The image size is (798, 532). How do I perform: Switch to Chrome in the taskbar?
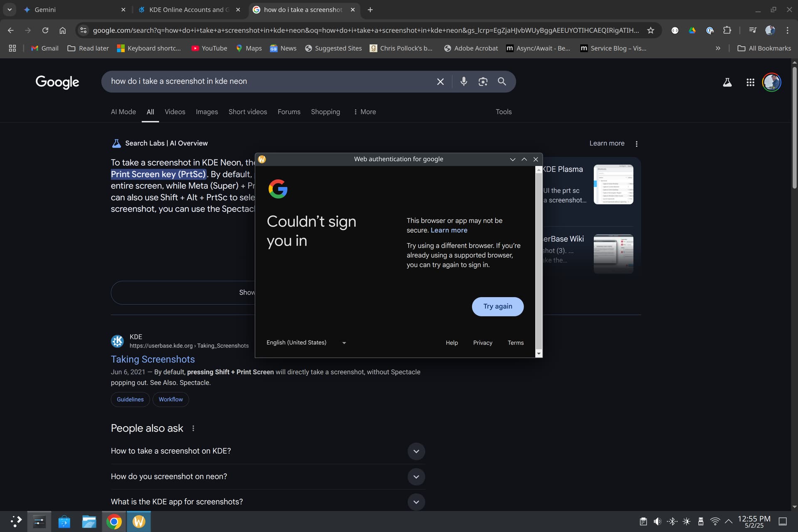pos(114,522)
